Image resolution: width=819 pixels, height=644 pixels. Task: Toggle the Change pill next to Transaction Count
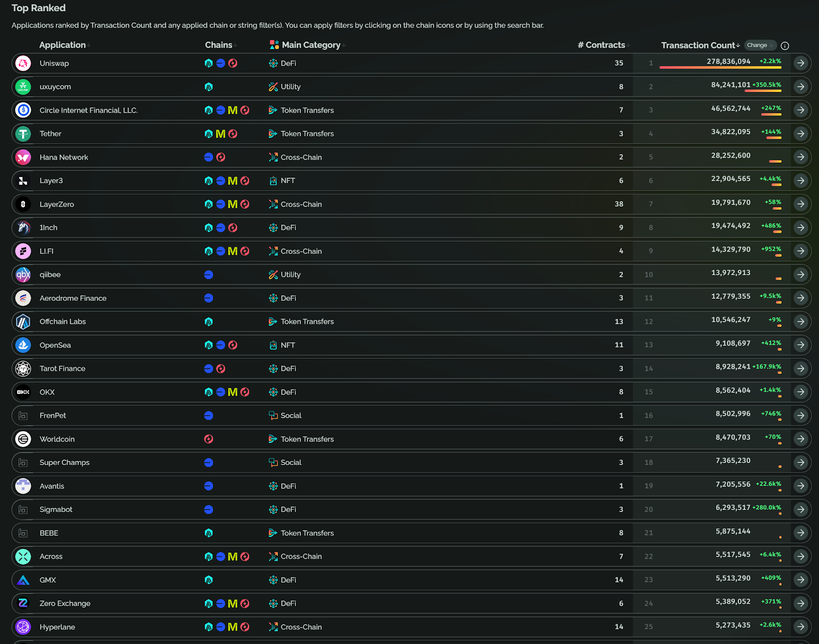coord(760,45)
